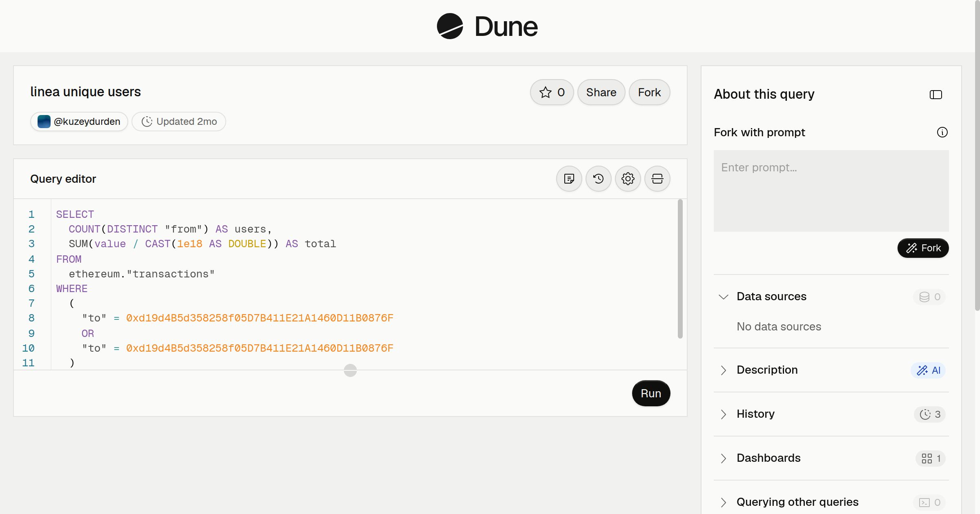Collapse the About this query side panel
Screen dimensions: 980x514
(x=935, y=95)
